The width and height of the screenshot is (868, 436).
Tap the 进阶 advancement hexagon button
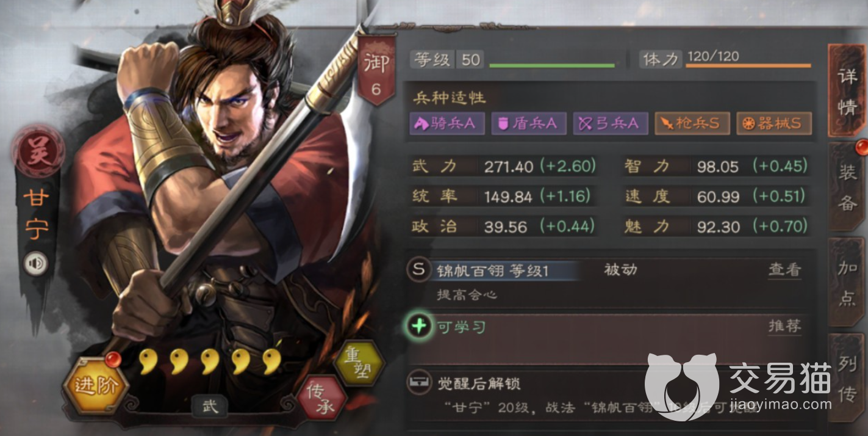(95, 385)
